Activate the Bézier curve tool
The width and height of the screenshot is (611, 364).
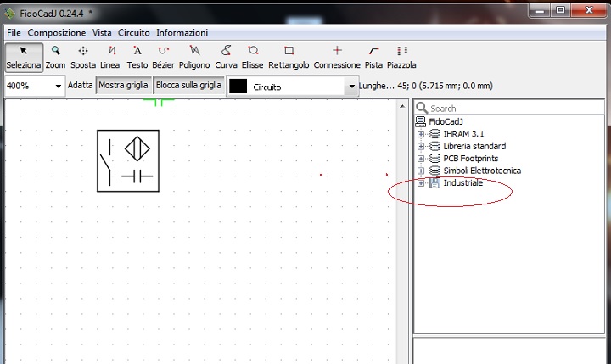click(x=163, y=57)
